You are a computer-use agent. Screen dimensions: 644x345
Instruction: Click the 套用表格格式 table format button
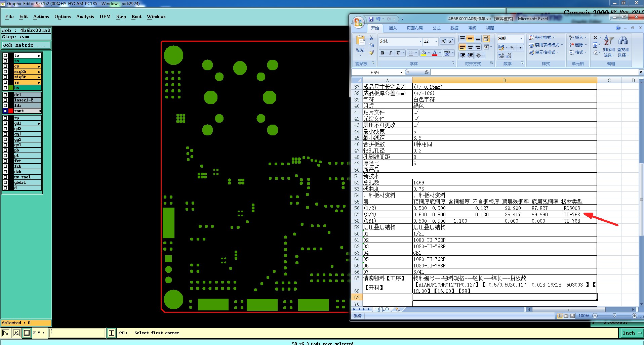[x=546, y=45]
